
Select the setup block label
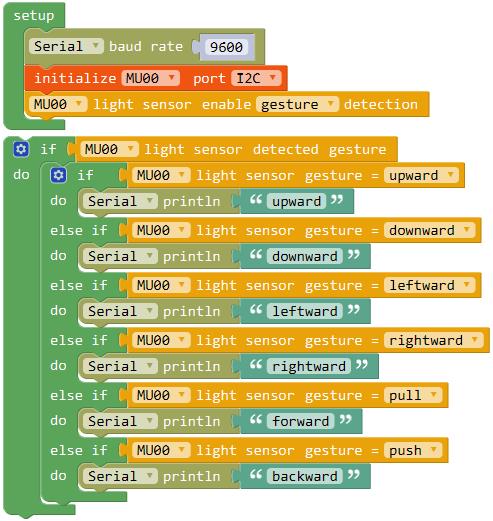(x=34, y=16)
